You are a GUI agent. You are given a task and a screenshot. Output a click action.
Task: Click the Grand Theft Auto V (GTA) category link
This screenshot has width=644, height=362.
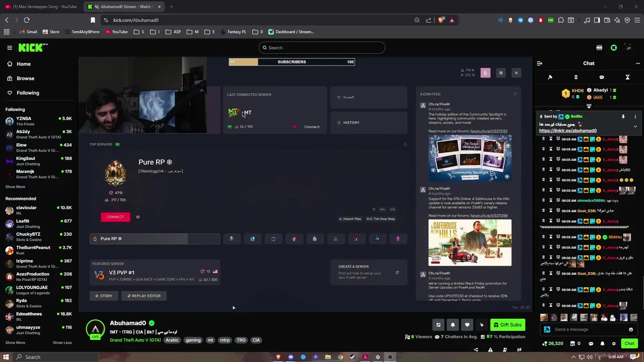135,340
